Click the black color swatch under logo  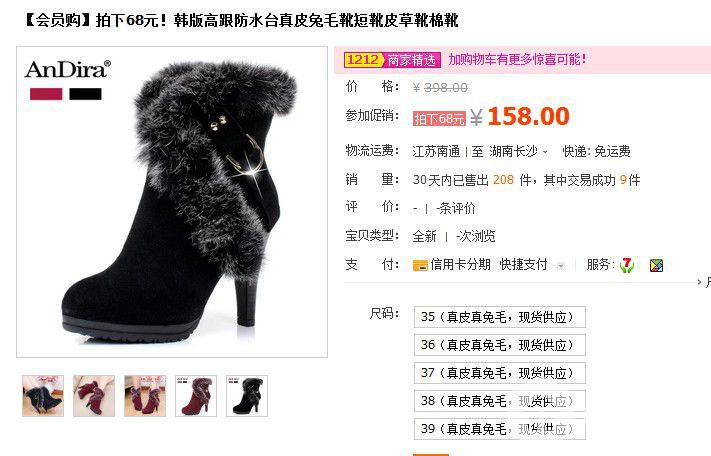tap(85, 94)
